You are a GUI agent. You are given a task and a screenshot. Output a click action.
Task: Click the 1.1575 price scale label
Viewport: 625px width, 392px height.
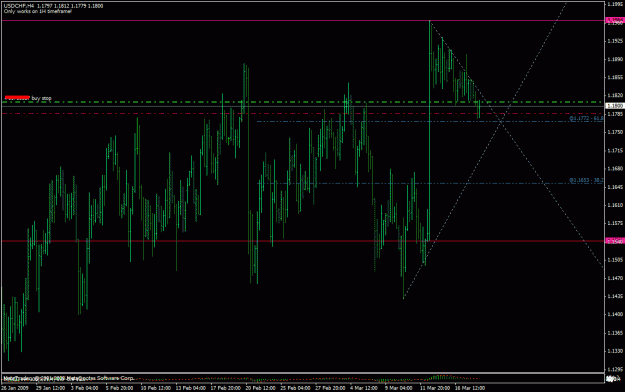(615, 223)
